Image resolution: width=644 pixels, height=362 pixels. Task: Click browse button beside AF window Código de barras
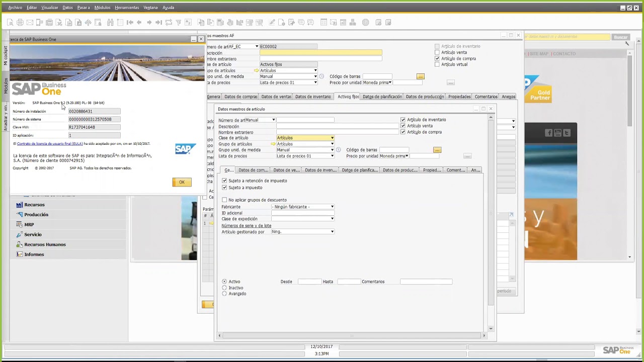point(420,76)
